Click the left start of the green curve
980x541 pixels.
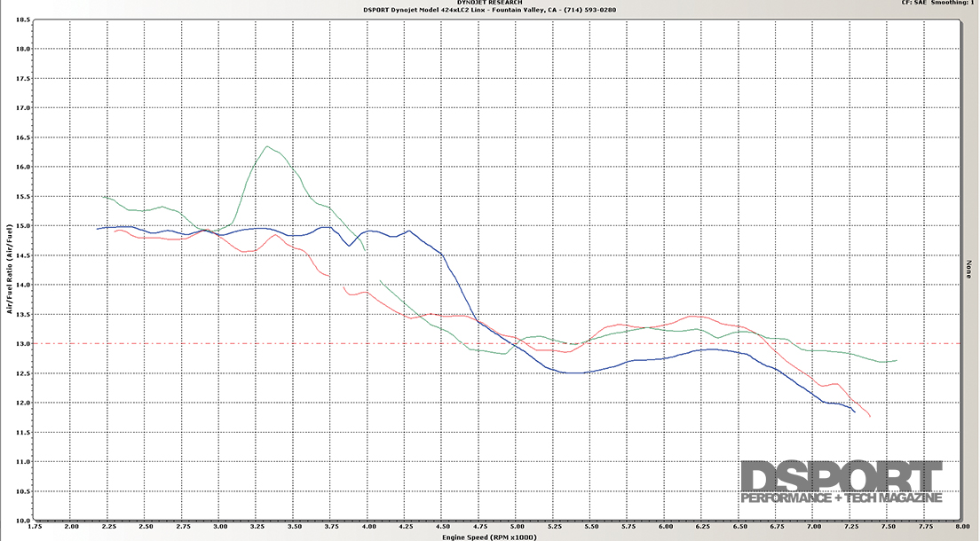point(104,196)
